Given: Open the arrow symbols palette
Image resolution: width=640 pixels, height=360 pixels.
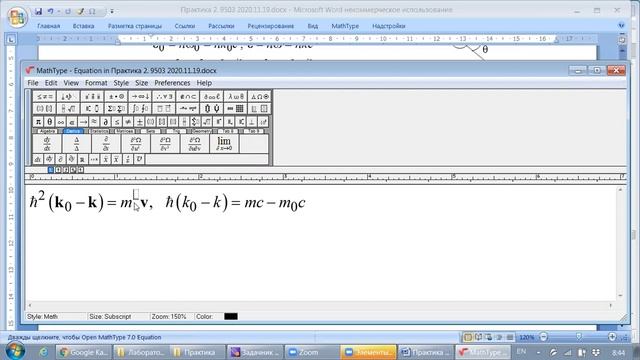Looking at the screenshot, I should [140, 96].
